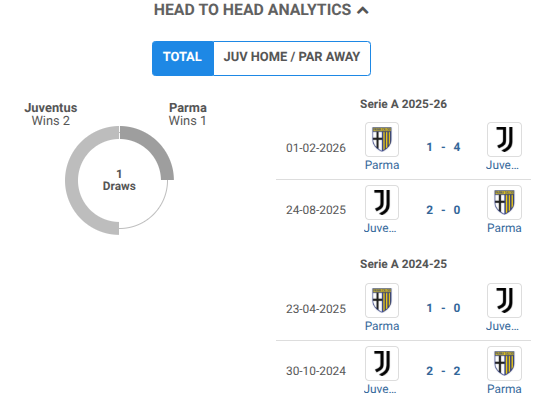Screen dimensions: 550x409
Task: Open the 2 - 2 score link
Action: (443, 371)
